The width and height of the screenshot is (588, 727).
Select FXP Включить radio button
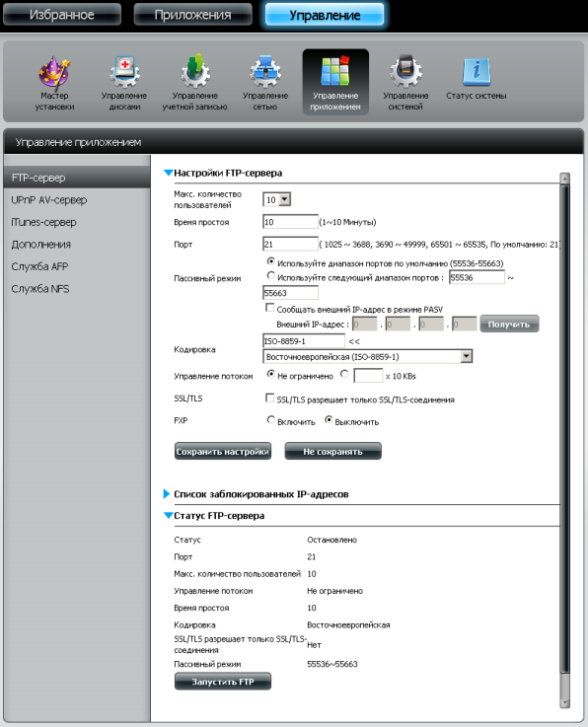(x=270, y=420)
